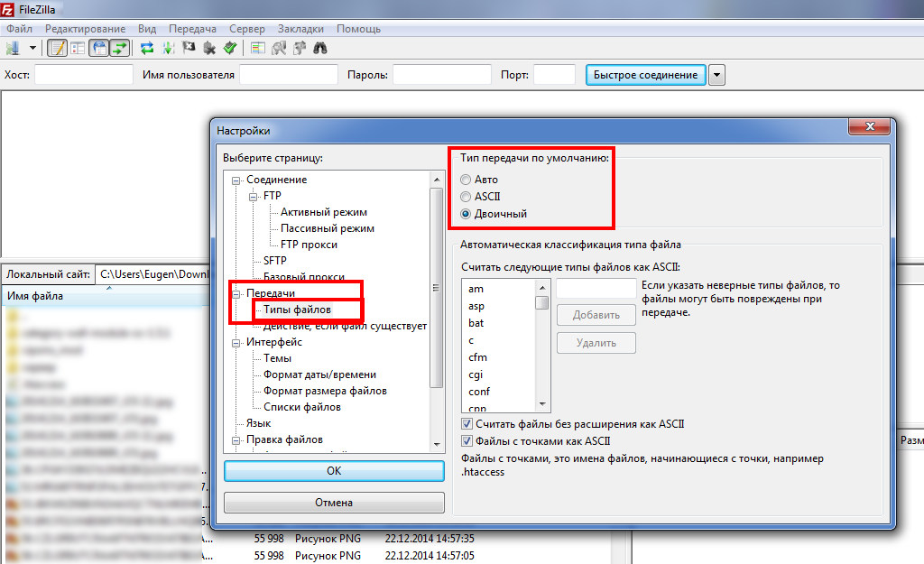924x564 pixels.
Task: Open the Быстрое соединение history dropdown
Action: pos(716,75)
